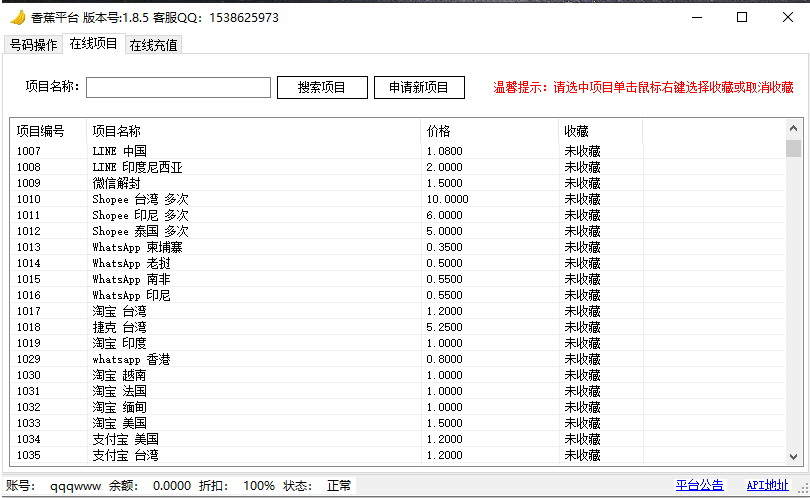The height and width of the screenshot is (498, 810).
Task: Click the 折扣 100% value
Action: [x=259, y=486]
